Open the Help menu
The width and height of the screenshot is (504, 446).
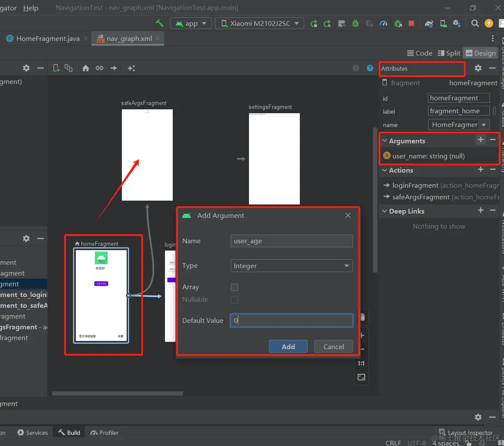31,8
